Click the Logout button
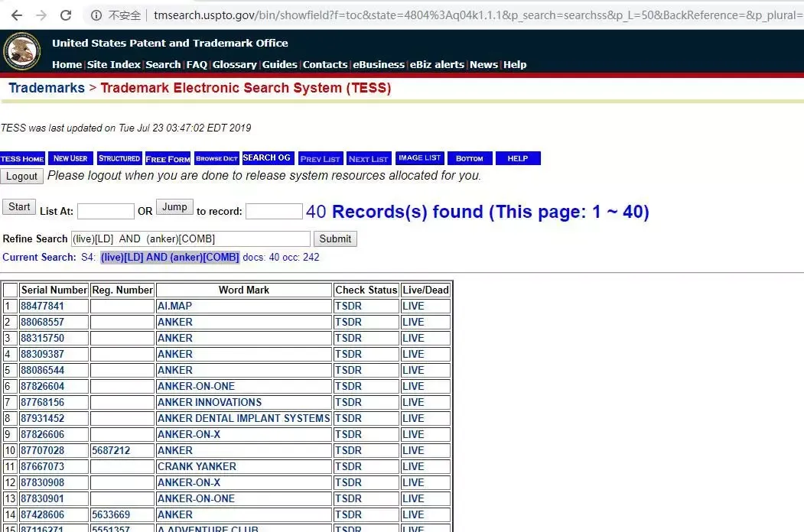804x532 pixels. (x=21, y=177)
